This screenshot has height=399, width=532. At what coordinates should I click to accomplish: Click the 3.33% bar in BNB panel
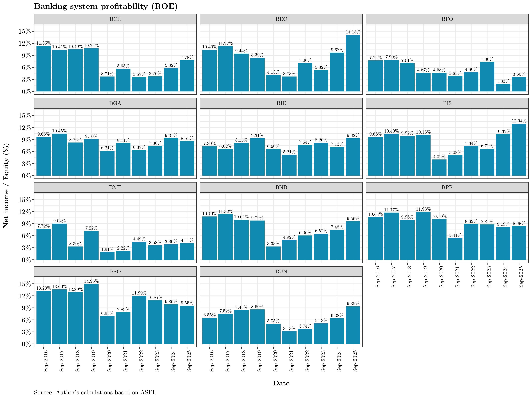pyautogui.click(x=273, y=253)
